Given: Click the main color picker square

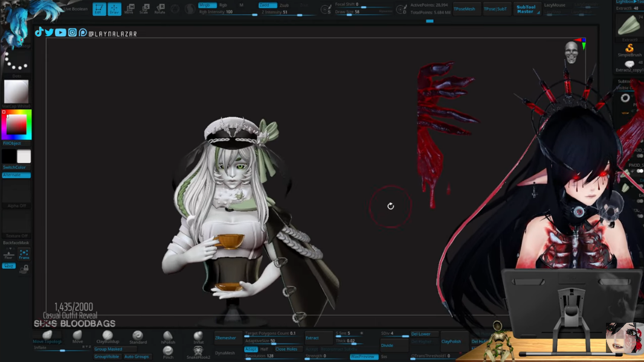Looking at the screenshot, I should tap(16, 124).
